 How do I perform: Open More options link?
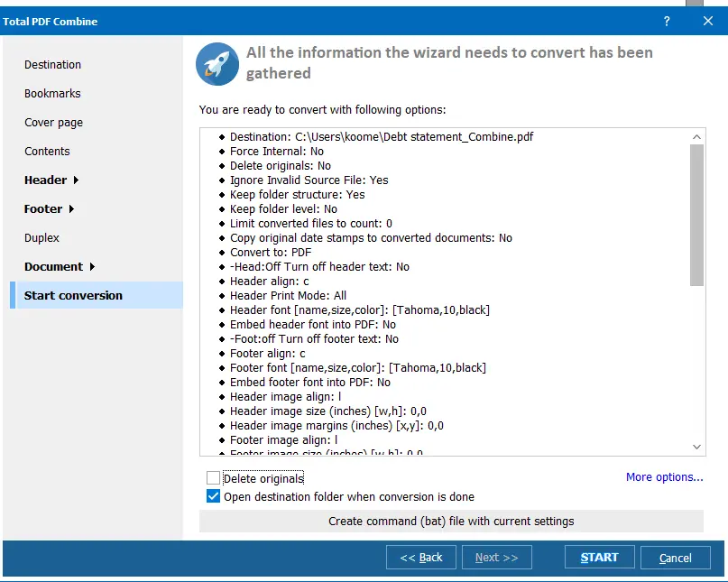click(x=664, y=477)
